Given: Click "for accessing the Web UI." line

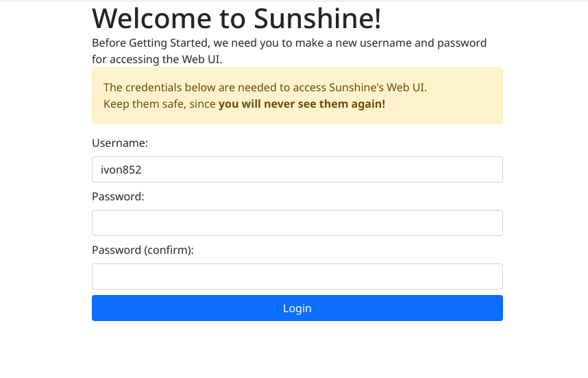Looking at the screenshot, I should click(x=157, y=59).
